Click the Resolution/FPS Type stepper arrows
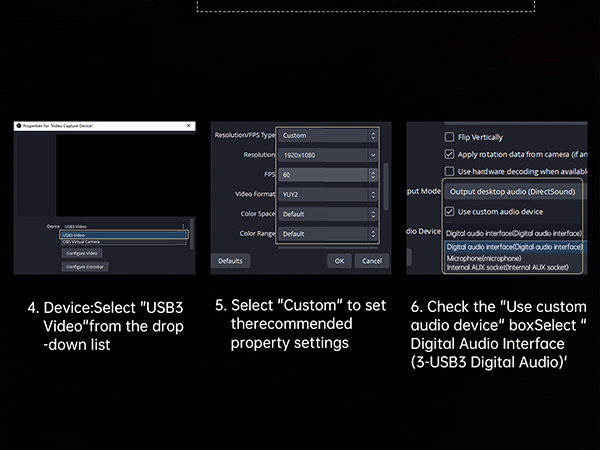Viewport: 600px width, 450px height. point(373,135)
